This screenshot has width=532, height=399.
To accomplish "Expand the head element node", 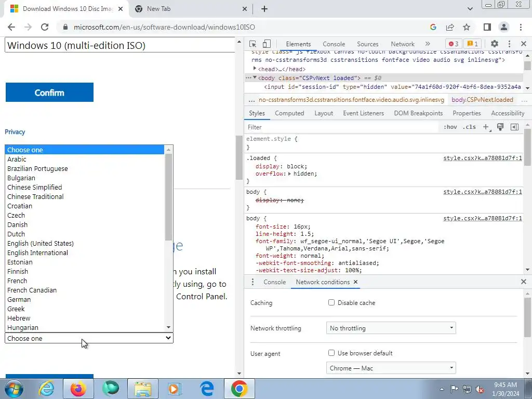I will coord(255,69).
